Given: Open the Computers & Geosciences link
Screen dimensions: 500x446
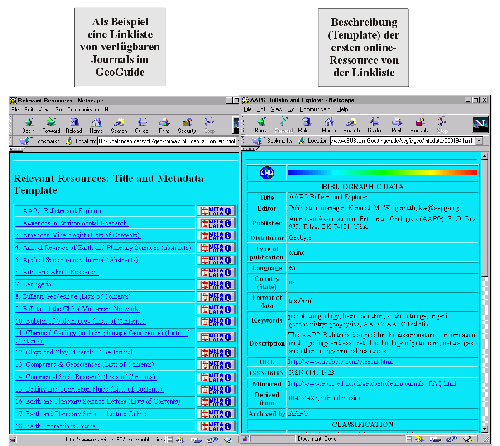Looking at the screenshot, I should coord(85,364).
